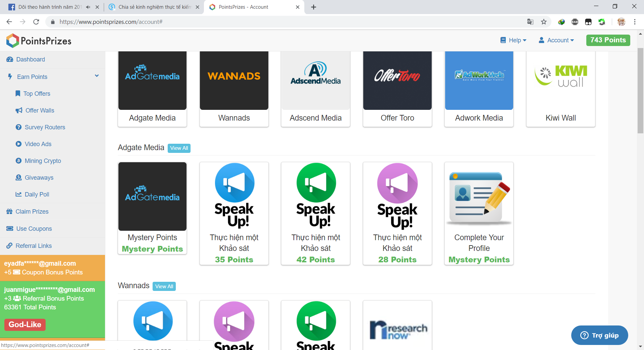644x350 pixels.
Task: Click the Use Coupons ticket icon
Action: pyautogui.click(x=10, y=228)
